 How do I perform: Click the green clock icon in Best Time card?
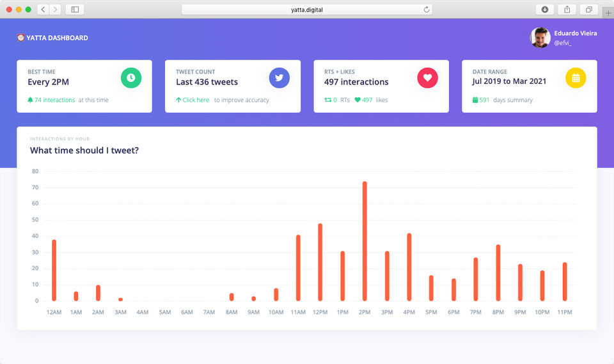130,77
